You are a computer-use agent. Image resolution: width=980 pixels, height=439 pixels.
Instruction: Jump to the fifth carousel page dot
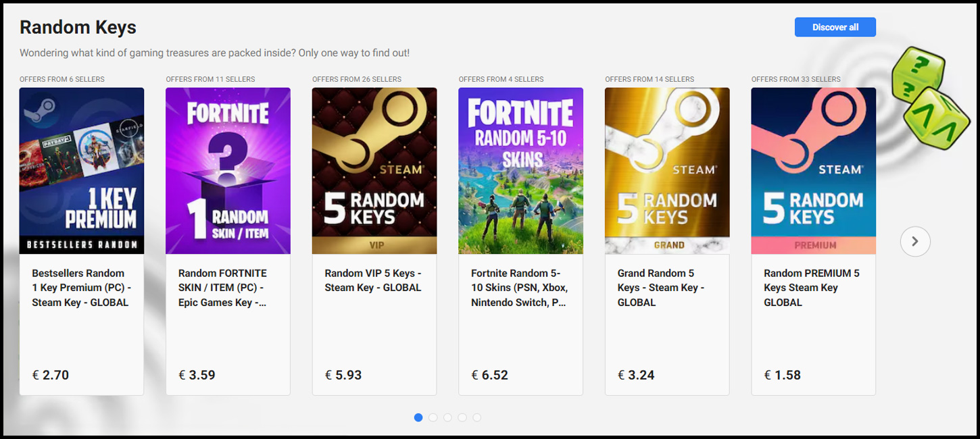pyautogui.click(x=476, y=417)
